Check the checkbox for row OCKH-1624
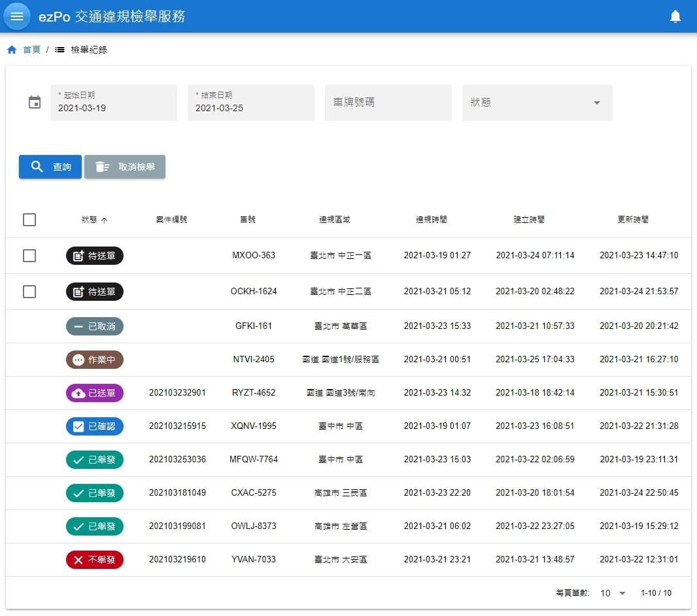Image resolution: width=697 pixels, height=616 pixels. coord(29,292)
